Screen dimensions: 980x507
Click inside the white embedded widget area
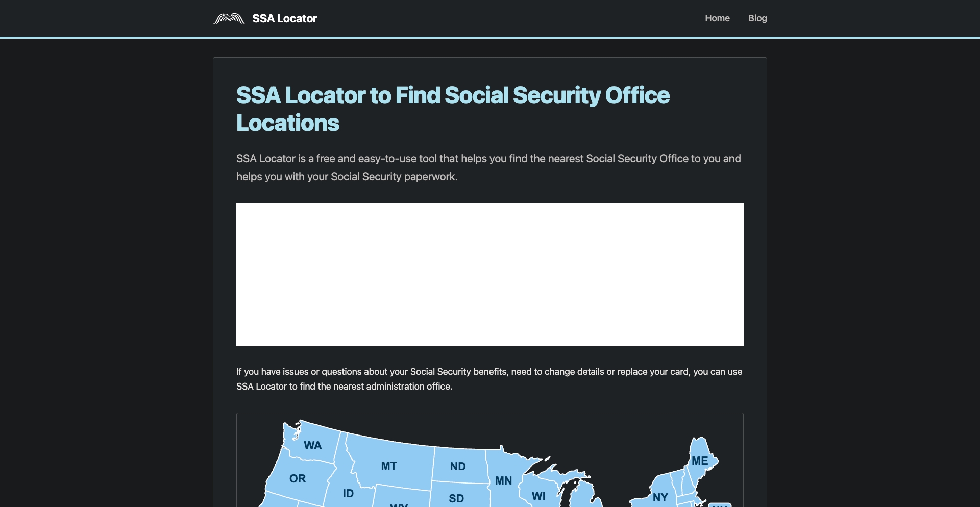pyautogui.click(x=489, y=274)
